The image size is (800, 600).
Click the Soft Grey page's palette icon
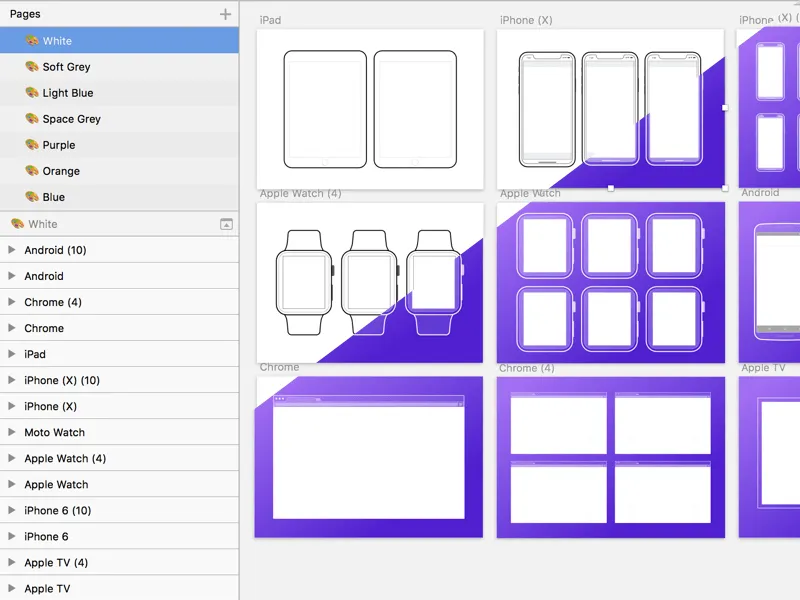[x=31, y=67]
